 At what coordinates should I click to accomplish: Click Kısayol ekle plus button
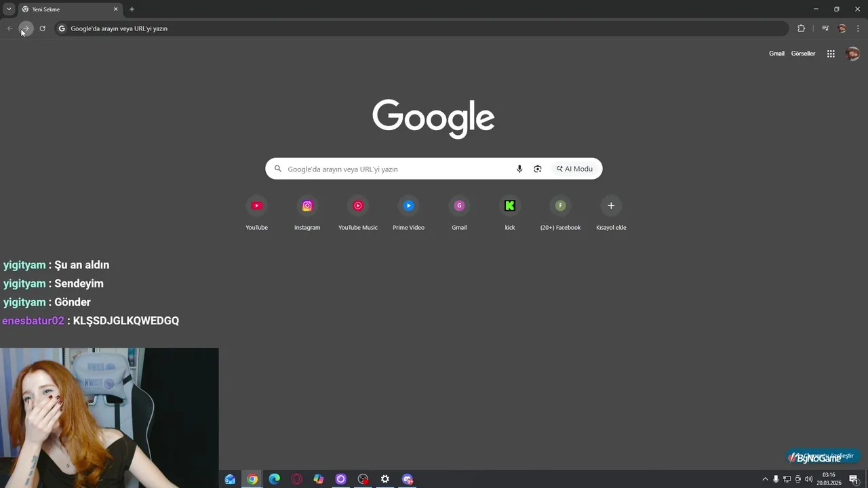pos(611,205)
